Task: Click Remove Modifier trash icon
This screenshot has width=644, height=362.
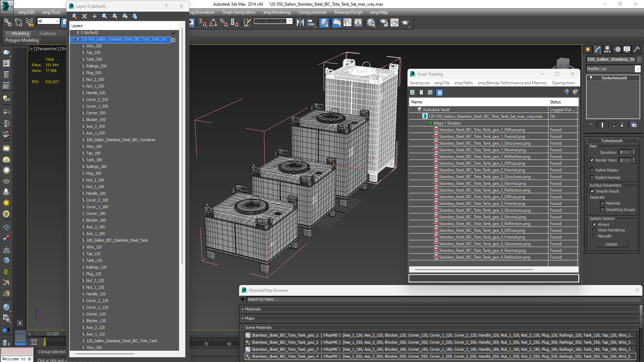Action: tap(622, 125)
